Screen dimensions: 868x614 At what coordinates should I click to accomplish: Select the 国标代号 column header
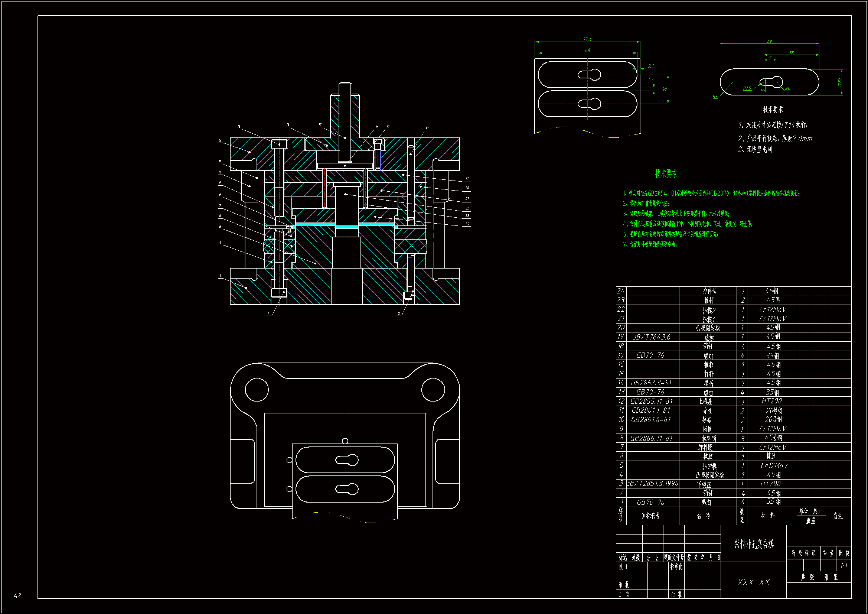pos(650,516)
